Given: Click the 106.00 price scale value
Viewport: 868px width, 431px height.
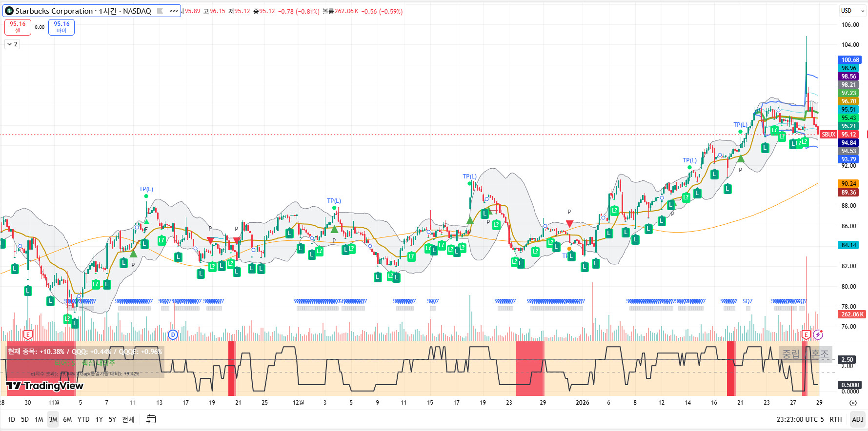Looking at the screenshot, I should coord(850,25).
